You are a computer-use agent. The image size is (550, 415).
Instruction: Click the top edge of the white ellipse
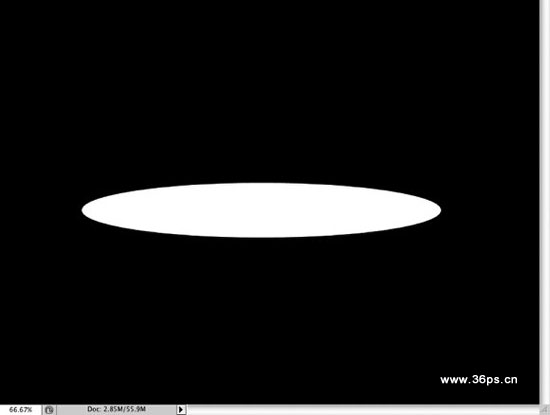coord(261,183)
